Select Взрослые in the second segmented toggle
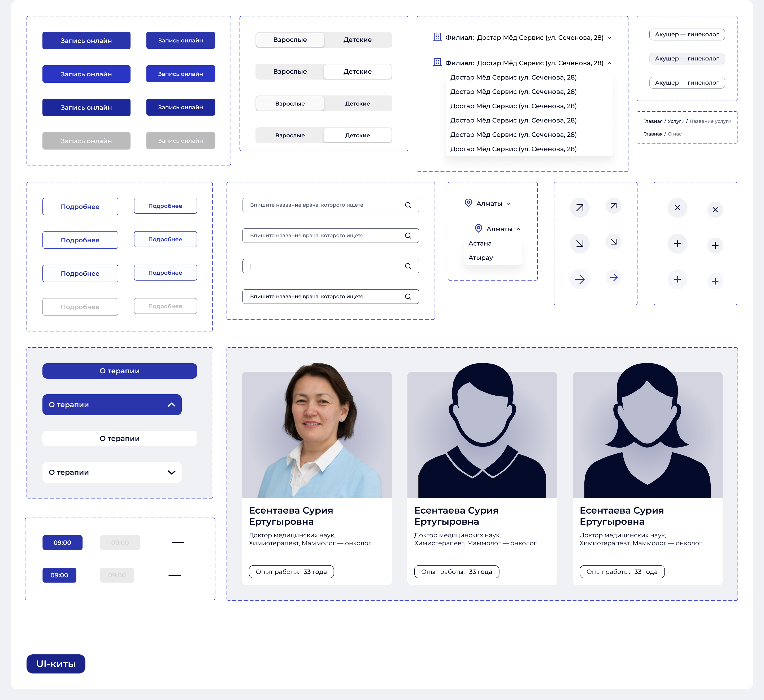 [290, 72]
